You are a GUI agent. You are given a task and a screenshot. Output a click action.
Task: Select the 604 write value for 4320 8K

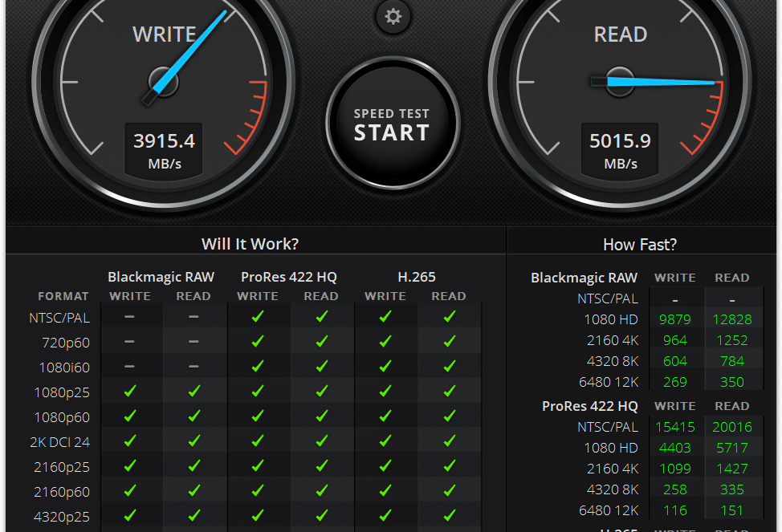click(x=674, y=361)
